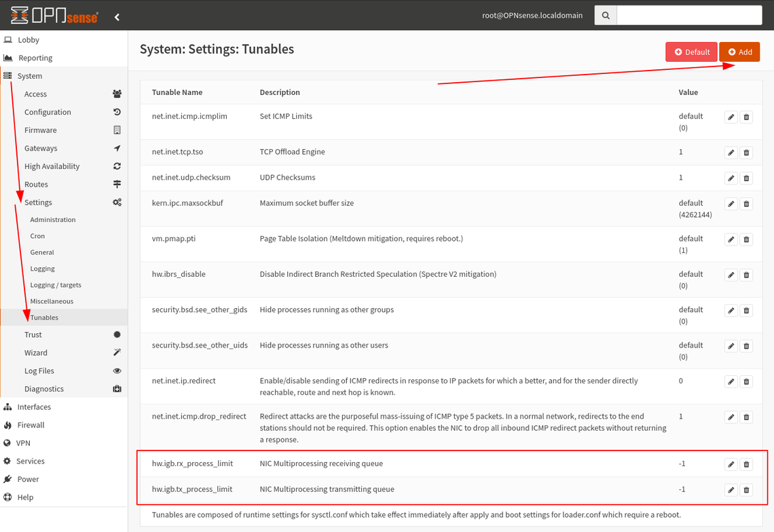Expand the Reporting menu
The image size is (774, 532).
point(64,58)
